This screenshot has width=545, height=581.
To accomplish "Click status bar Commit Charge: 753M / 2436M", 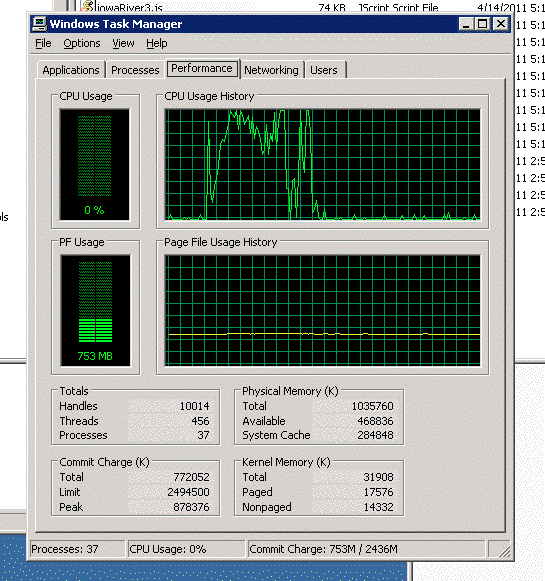I will point(366,549).
